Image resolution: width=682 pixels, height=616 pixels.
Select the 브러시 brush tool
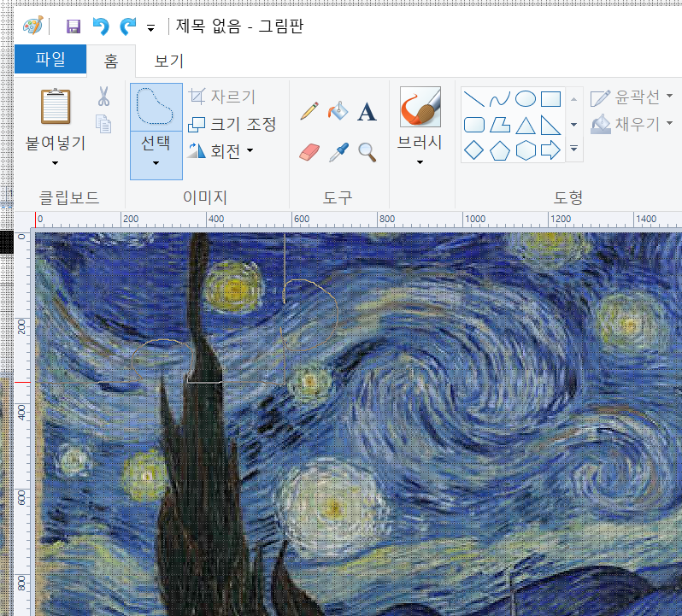pyautogui.click(x=420, y=107)
